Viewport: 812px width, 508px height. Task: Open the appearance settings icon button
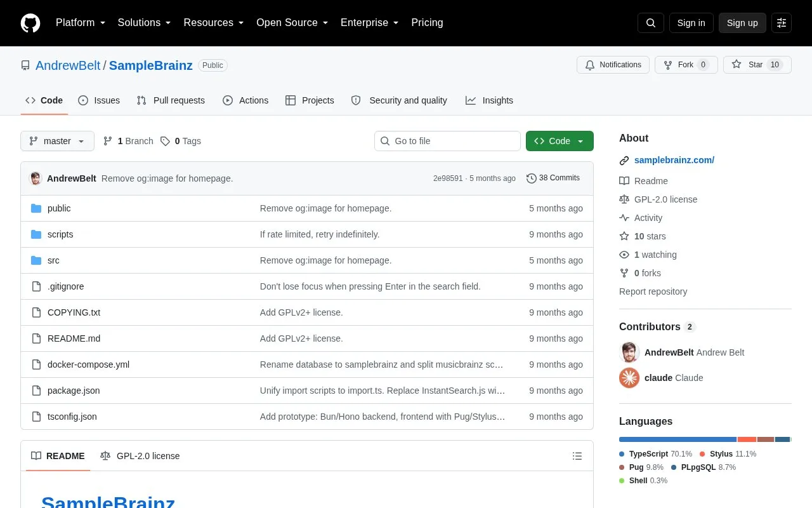click(782, 23)
